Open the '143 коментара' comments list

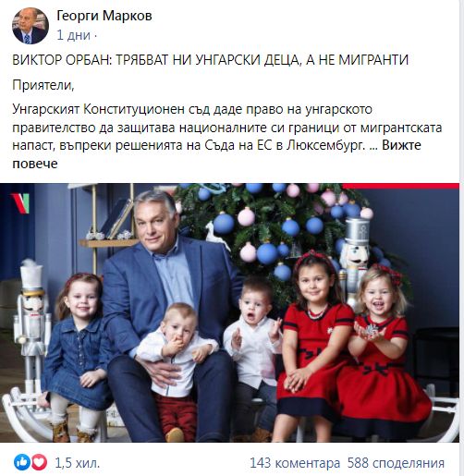(x=295, y=463)
